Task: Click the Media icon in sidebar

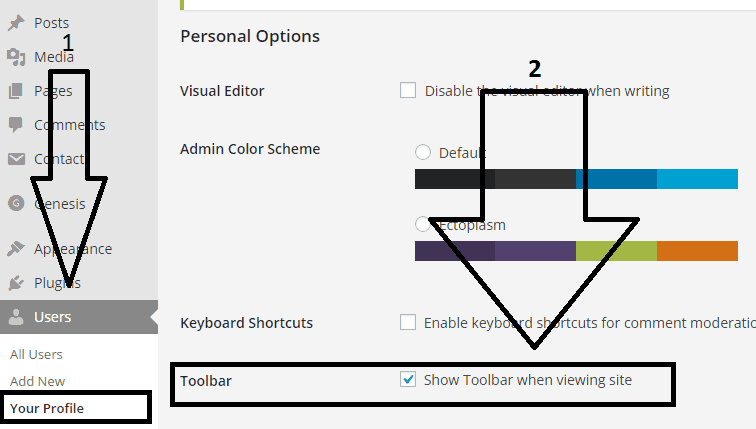Action: coord(15,56)
